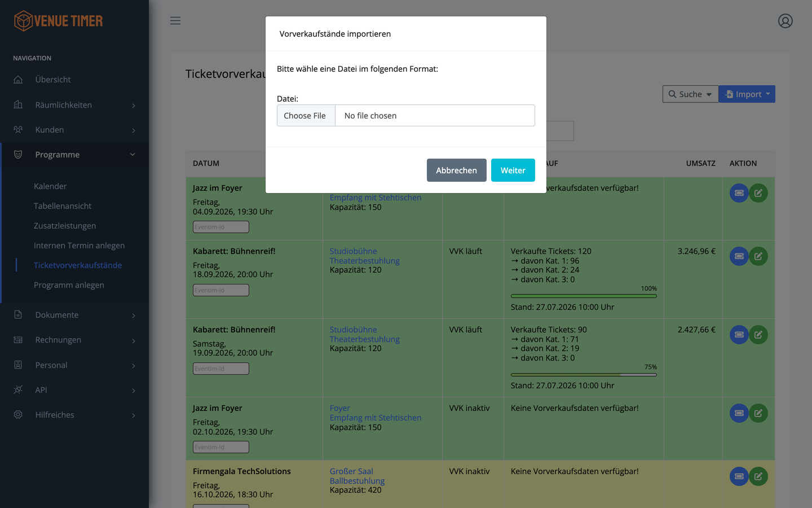
Task: Open Tabellenansicht in the sidebar
Action: [63, 206]
